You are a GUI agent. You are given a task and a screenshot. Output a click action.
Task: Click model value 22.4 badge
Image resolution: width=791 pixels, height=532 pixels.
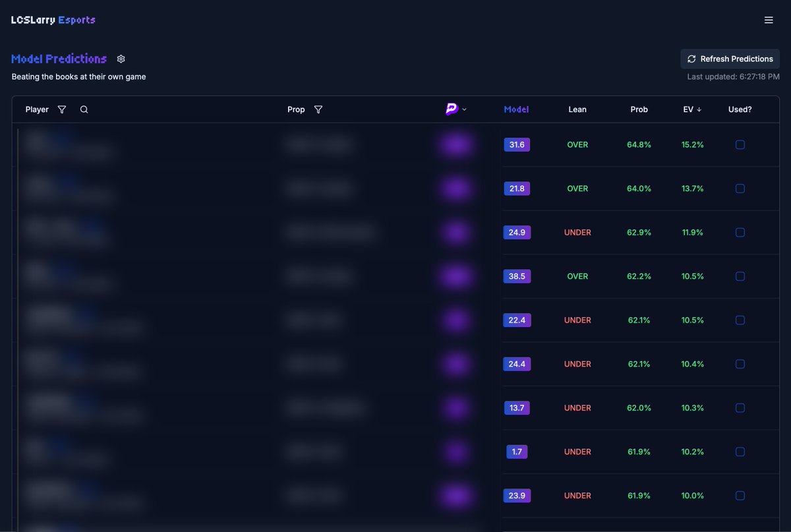tap(517, 320)
